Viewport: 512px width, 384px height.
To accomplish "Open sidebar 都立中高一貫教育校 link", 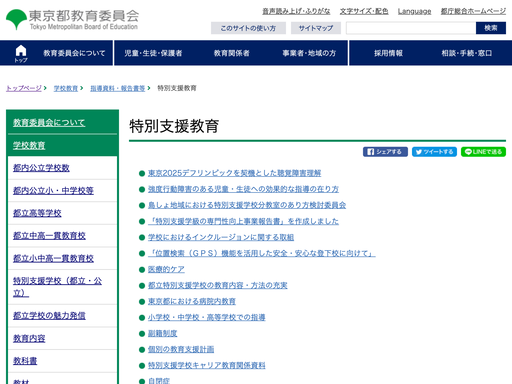I will (x=49, y=236).
